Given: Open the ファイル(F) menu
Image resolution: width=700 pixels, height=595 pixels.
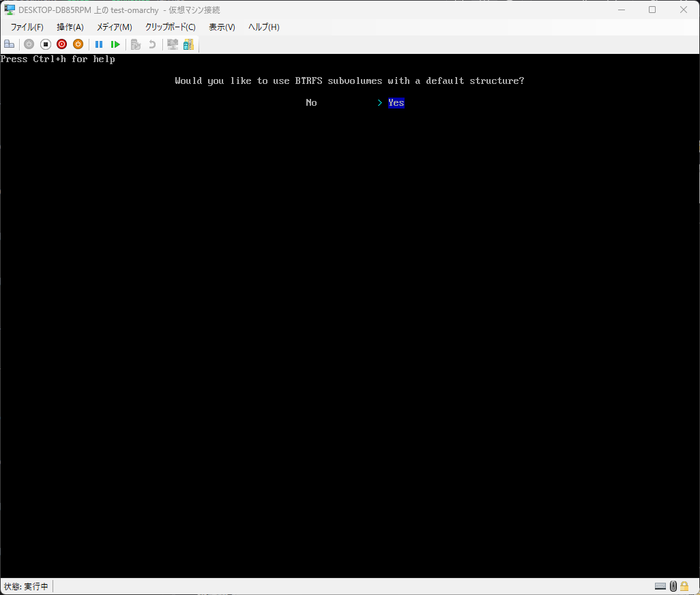Looking at the screenshot, I should 27,27.
